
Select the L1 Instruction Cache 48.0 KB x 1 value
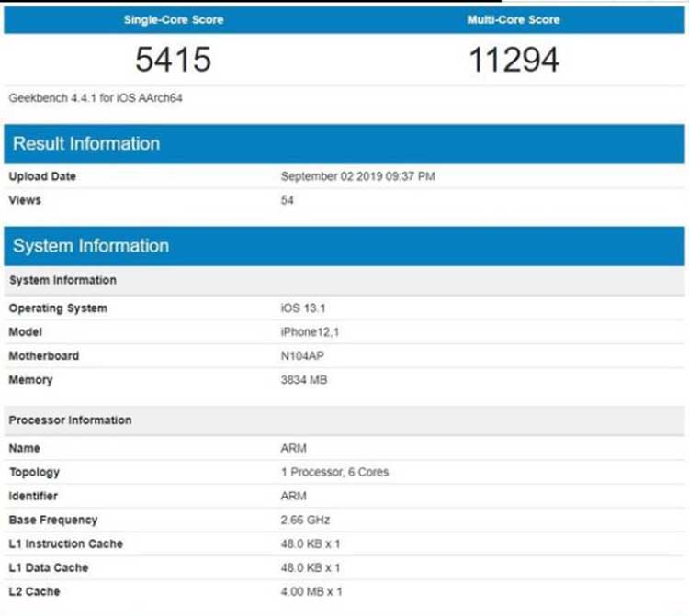click(311, 543)
